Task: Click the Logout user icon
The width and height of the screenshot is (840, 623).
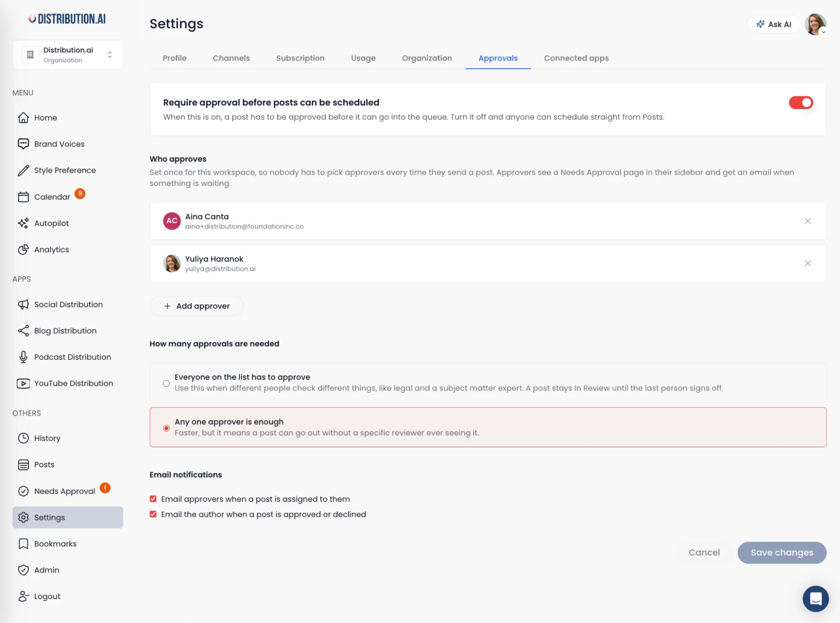Action: [24, 596]
